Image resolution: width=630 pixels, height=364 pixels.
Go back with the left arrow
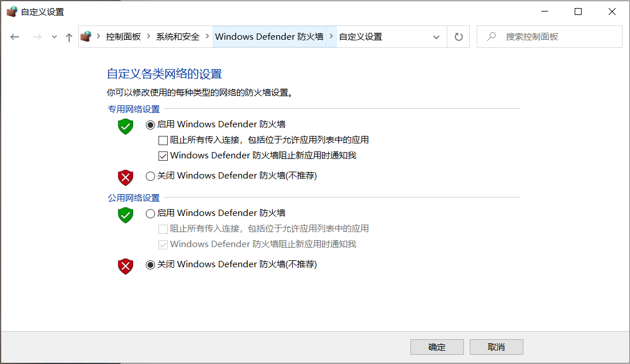(15, 37)
